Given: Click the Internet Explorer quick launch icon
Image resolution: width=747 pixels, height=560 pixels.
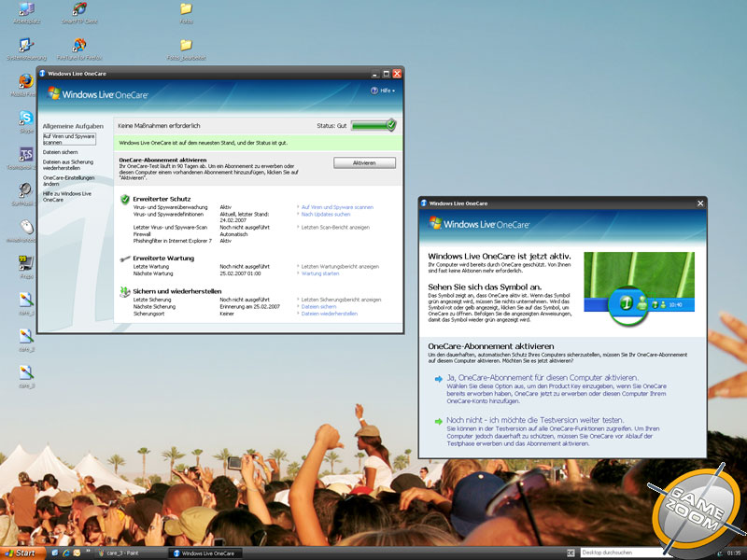Looking at the screenshot, I should pyautogui.click(x=65, y=553).
